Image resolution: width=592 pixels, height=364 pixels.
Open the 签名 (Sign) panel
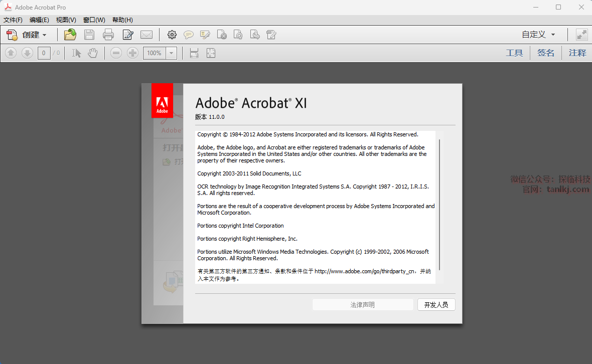[x=546, y=53]
